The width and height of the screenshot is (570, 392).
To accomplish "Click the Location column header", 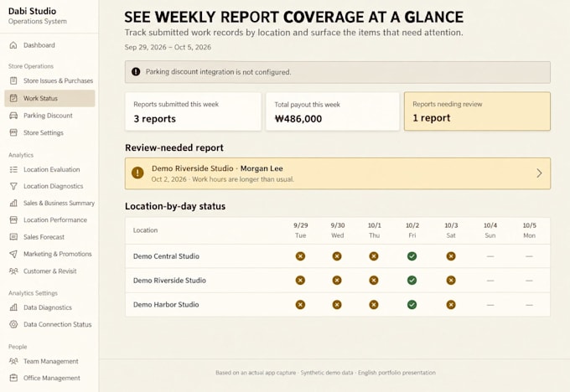I will point(145,230).
